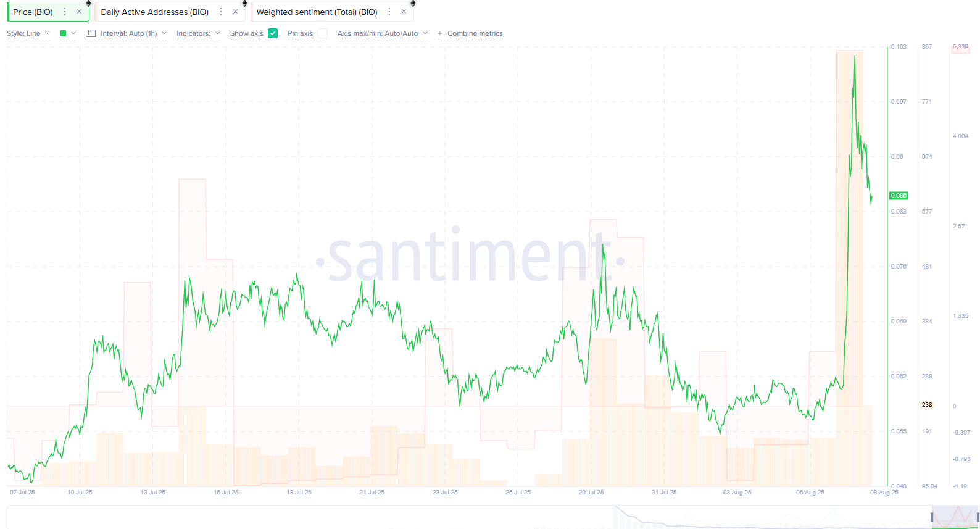The image size is (980, 529).
Task: Remove the Price (BIO) metric
Action: pyautogui.click(x=79, y=12)
